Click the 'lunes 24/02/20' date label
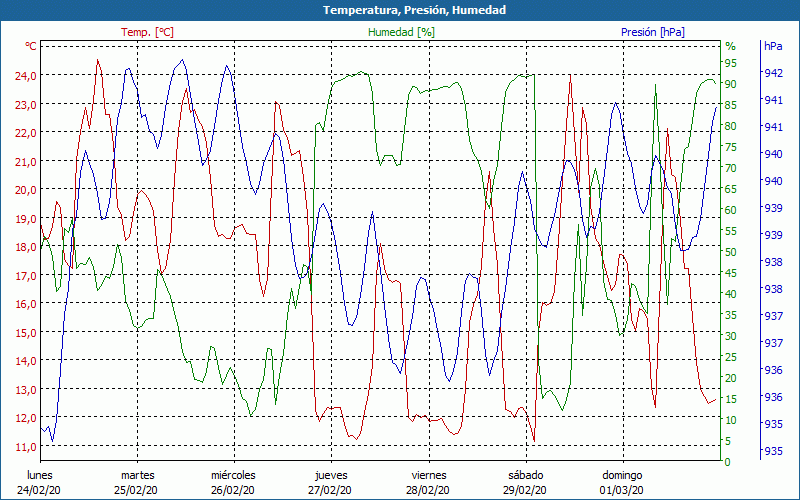 pos(39,483)
